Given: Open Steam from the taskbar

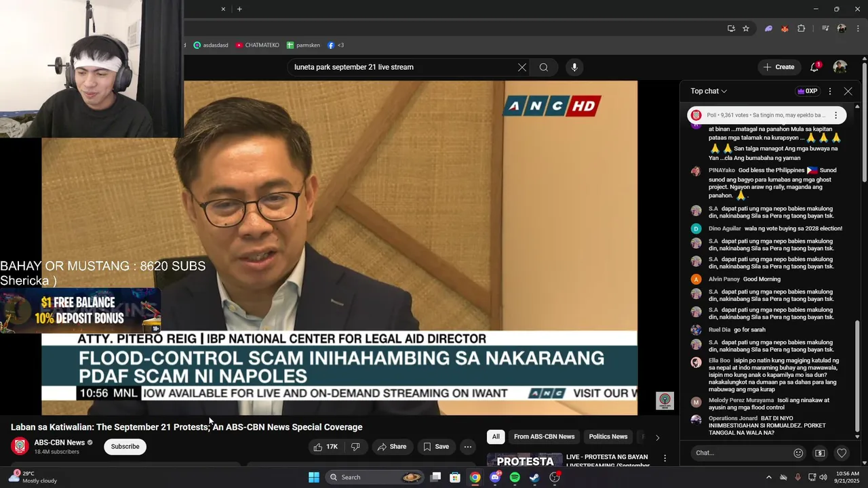Looking at the screenshot, I should (x=534, y=477).
